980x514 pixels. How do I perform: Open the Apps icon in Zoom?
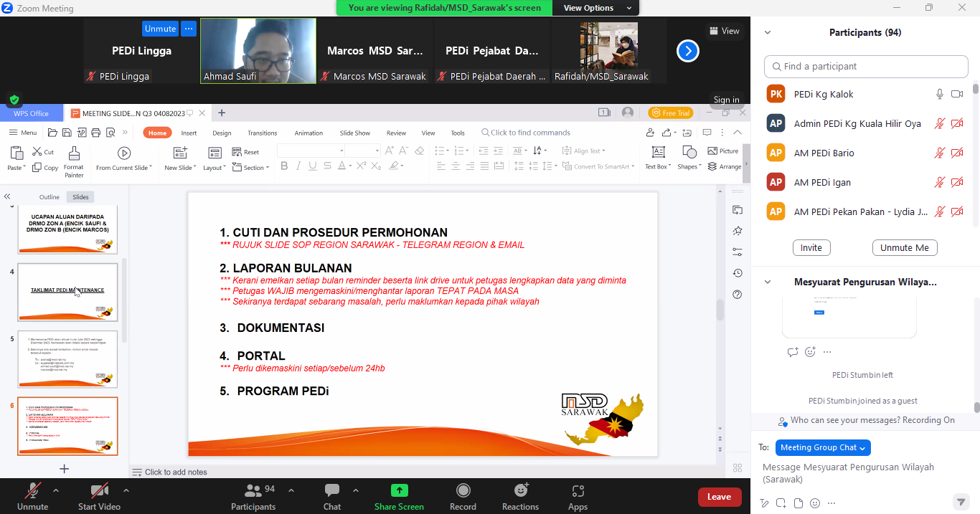pos(578,492)
